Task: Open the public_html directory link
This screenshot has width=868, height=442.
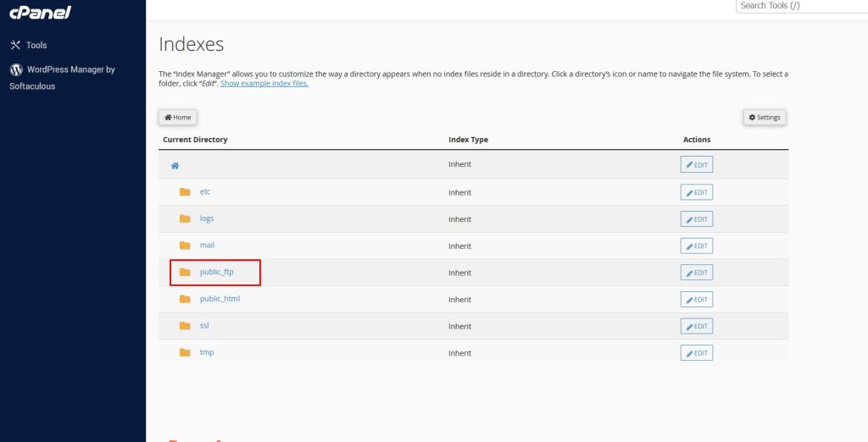Action: 220,299
